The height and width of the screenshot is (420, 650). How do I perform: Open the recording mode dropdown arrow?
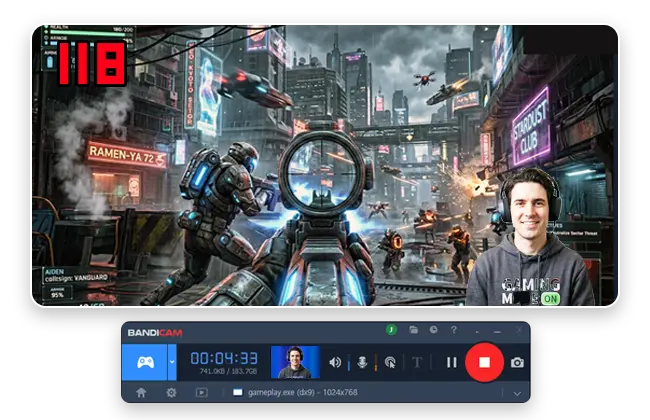tap(172, 362)
